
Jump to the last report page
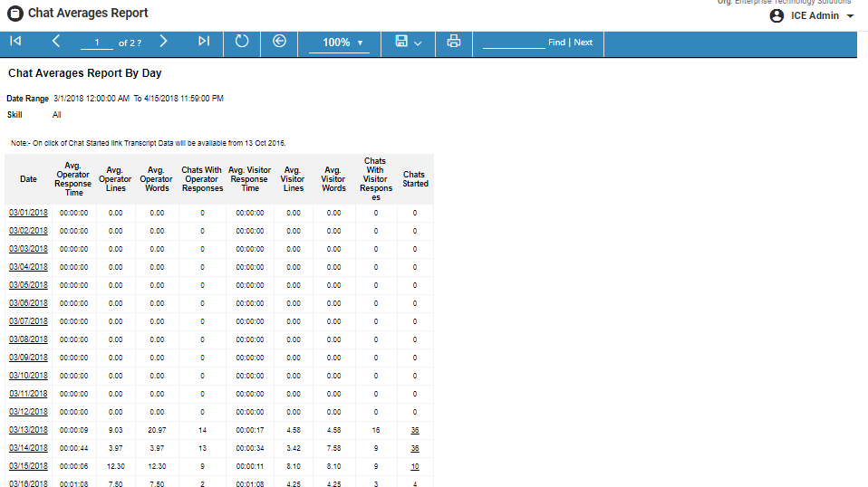pos(203,42)
